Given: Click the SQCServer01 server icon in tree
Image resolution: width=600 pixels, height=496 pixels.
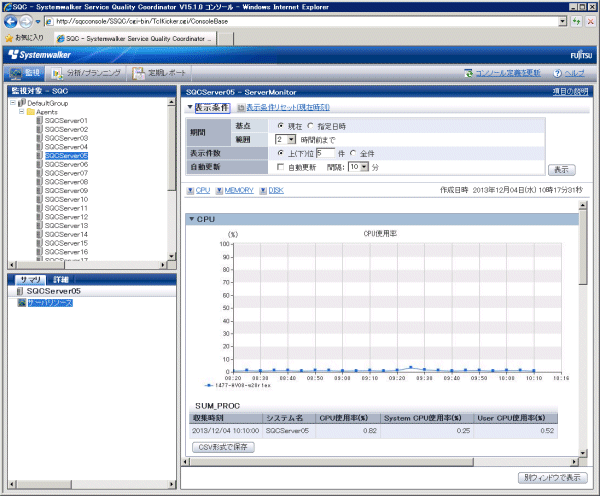Looking at the screenshot, I should coord(39,121).
